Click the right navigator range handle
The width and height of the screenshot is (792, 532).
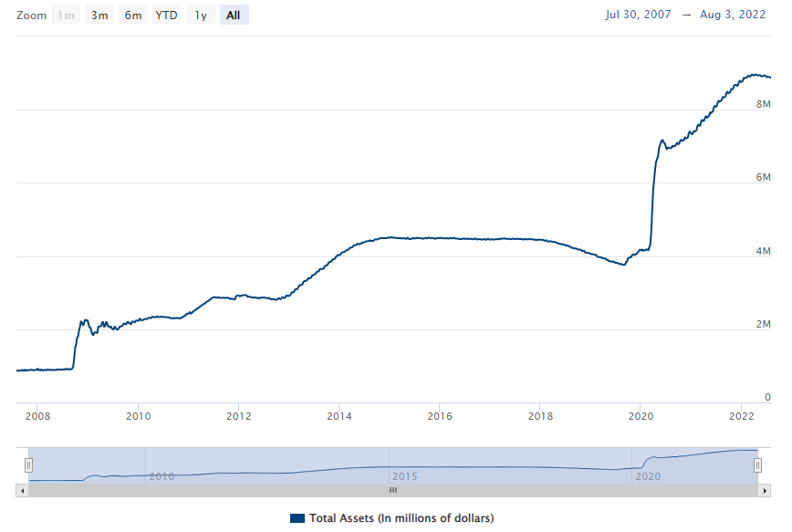click(x=757, y=465)
